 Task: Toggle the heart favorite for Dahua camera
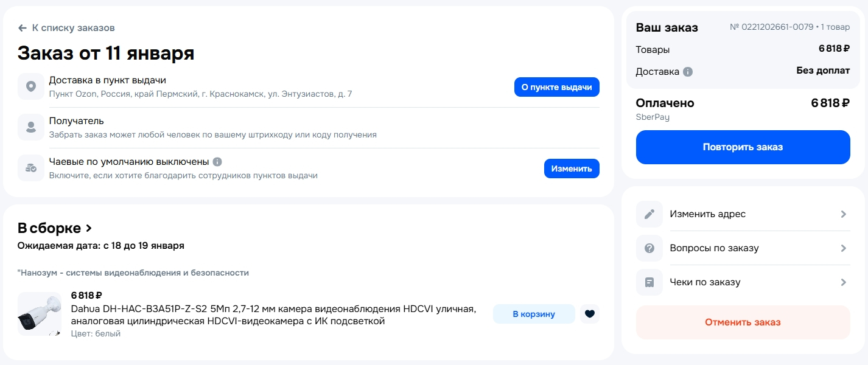[589, 314]
